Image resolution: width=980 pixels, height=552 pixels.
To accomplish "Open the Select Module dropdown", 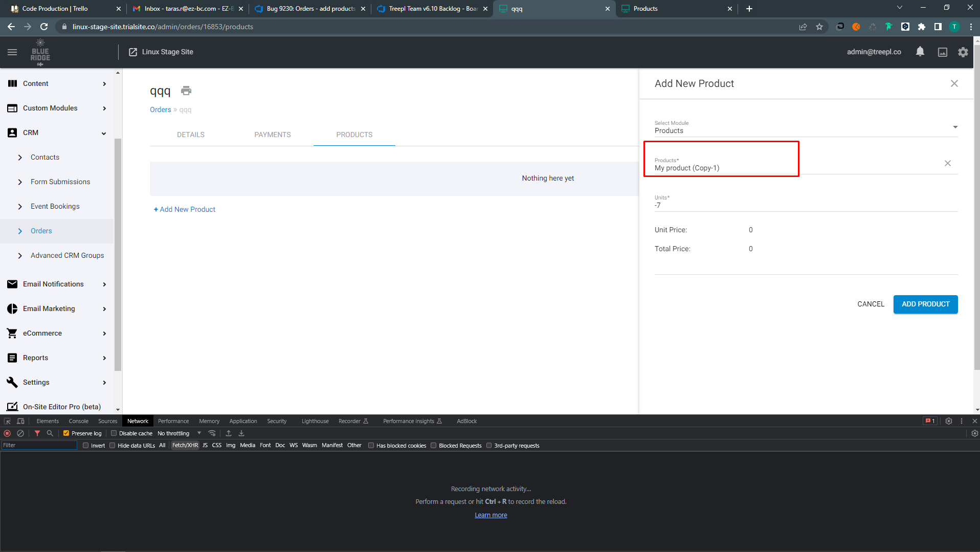I will pyautogui.click(x=806, y=127).
